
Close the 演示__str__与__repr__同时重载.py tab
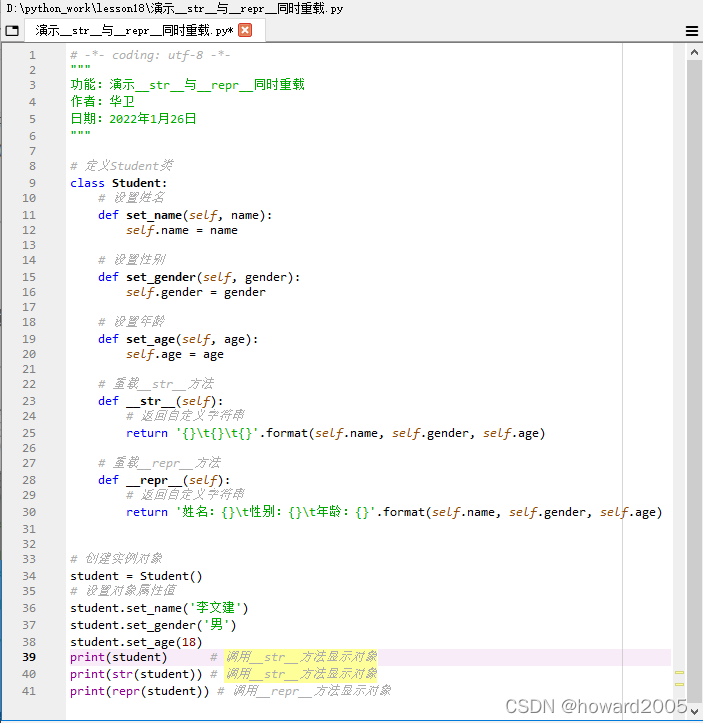pos(245,30)
